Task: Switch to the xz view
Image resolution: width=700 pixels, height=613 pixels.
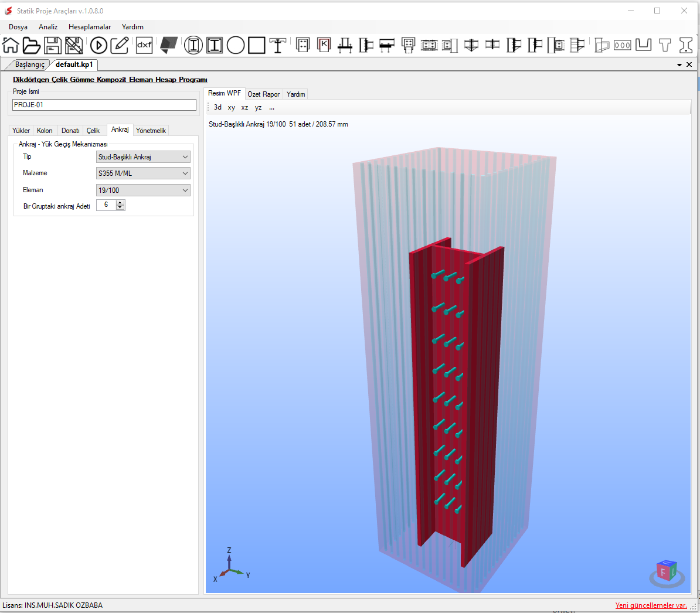Action: click(x=244, y=107)
